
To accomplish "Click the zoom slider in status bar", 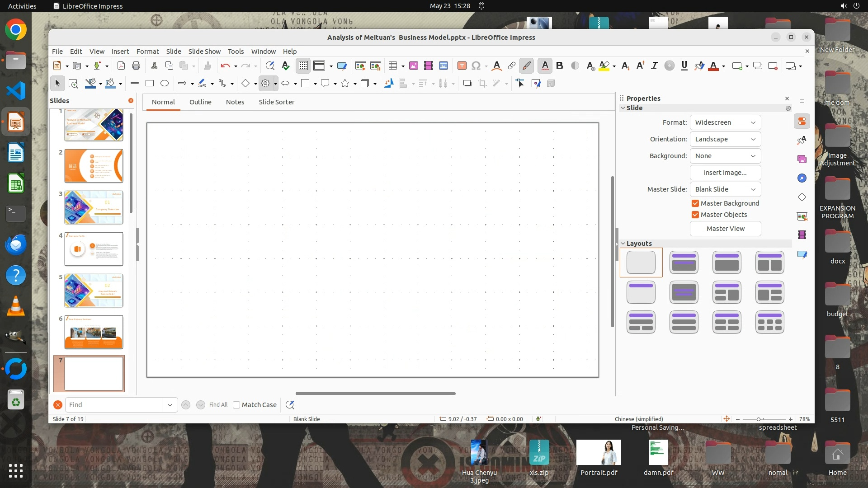I will click(x=759, y=419).
